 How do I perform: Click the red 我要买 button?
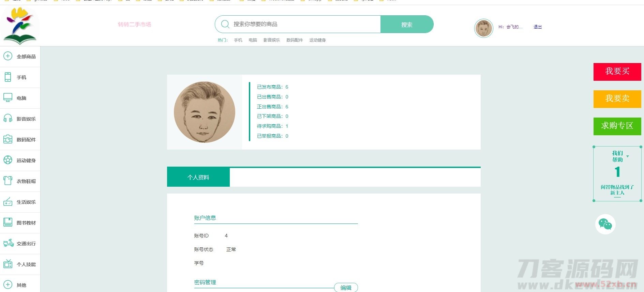(617, 72)
